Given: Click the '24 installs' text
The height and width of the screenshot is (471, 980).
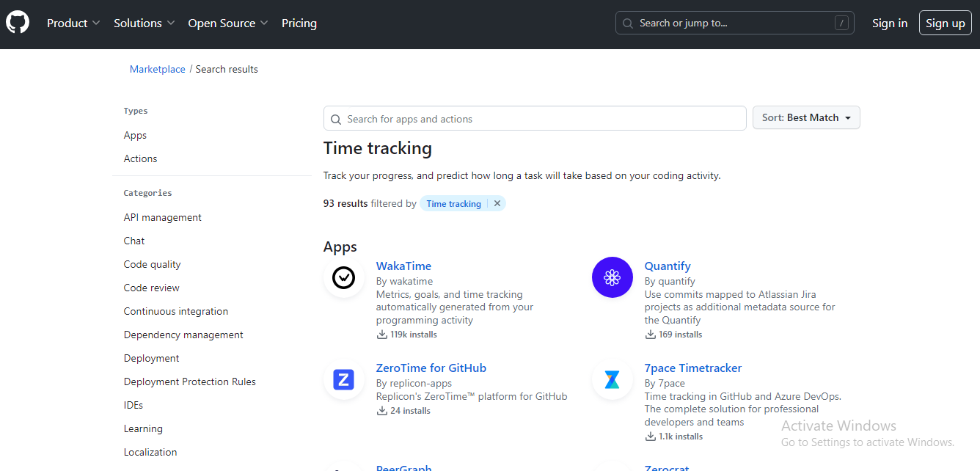Looking at the screenshot, I should [411, 411].
